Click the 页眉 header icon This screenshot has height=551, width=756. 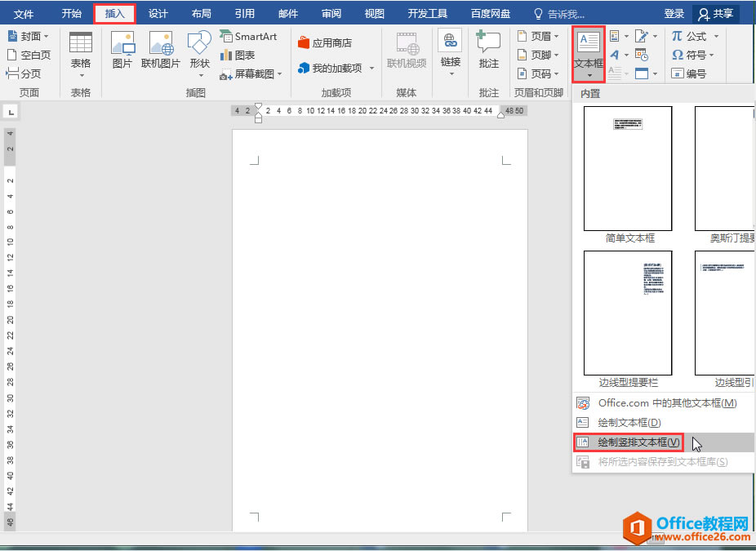click(522, 36)
